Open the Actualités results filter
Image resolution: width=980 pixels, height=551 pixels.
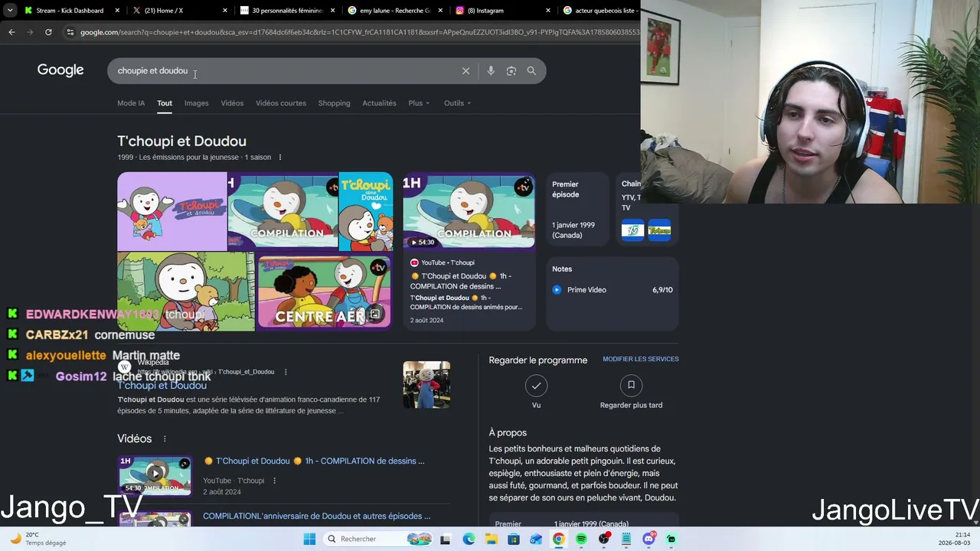pyautogui.click(x=379, y=103)
